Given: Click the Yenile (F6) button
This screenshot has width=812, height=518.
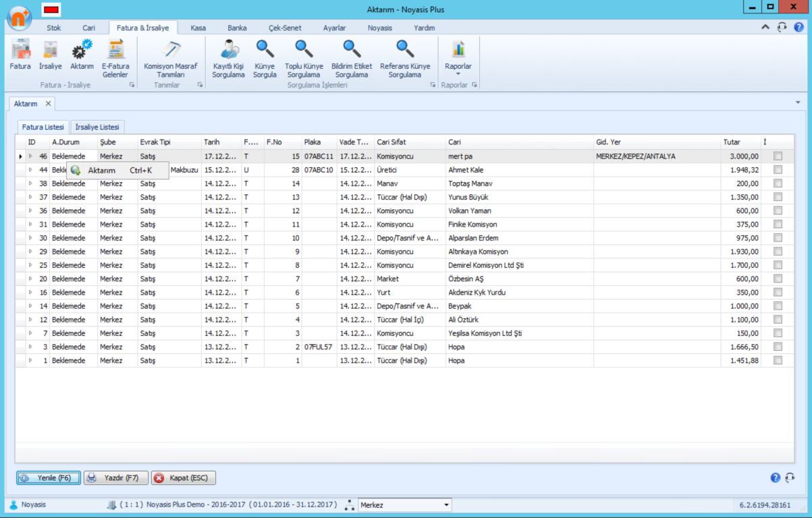Looking at the screenshot, I should coord(49,478).
